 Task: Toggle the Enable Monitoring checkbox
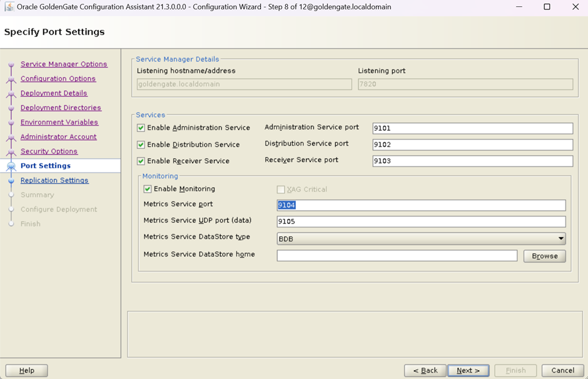click(x=148, y=189)
